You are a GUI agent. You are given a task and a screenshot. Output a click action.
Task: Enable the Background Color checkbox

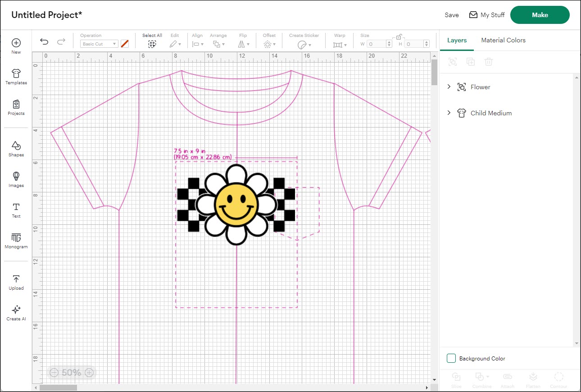[x=451, y=358]
